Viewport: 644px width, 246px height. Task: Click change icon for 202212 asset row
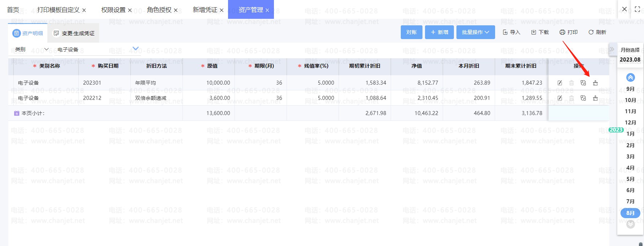[583, 98]
